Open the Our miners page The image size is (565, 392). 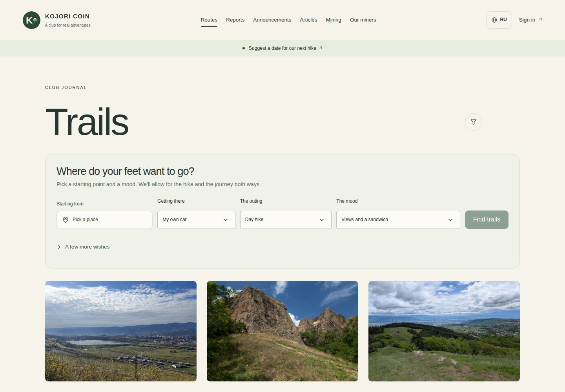[363, 20]
